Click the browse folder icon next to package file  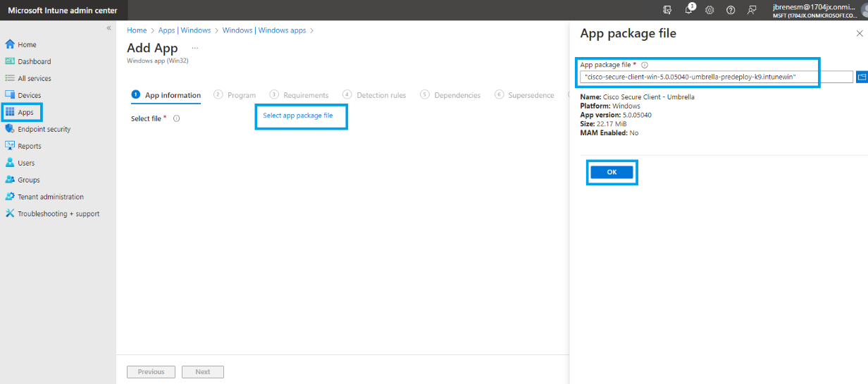[861, 77]
